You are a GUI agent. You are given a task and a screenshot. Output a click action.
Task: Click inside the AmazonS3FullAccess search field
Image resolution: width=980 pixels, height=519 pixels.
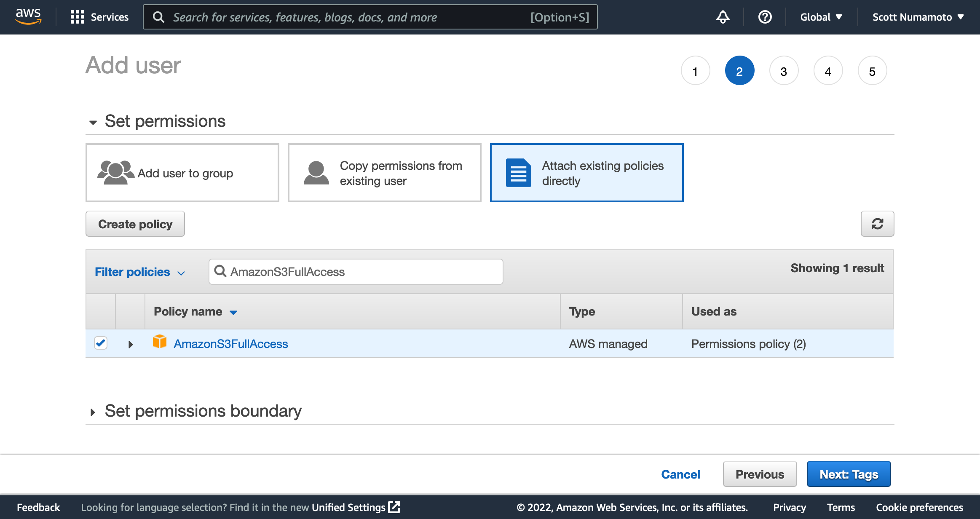356,272
